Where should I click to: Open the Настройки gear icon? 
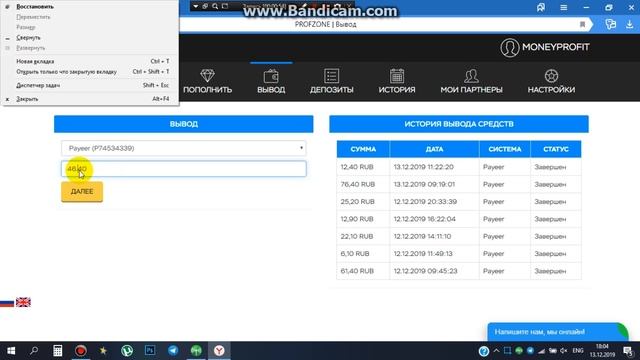pyautogui.click(x=551, y=76)
